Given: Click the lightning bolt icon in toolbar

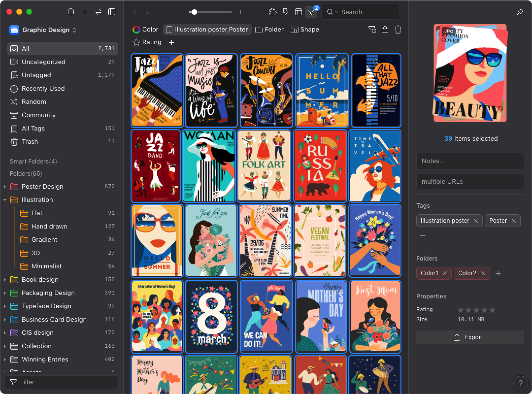Looking at the screenshot, I should (285, 12).
